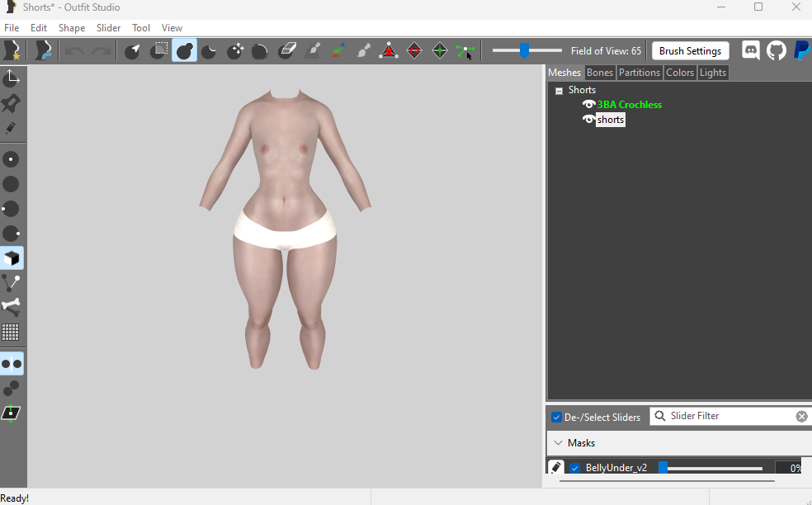Screen dimensions: 812x505
Task: Toggle the BellyUnder_v2 slider checkbox
Action: click(574, 468)
